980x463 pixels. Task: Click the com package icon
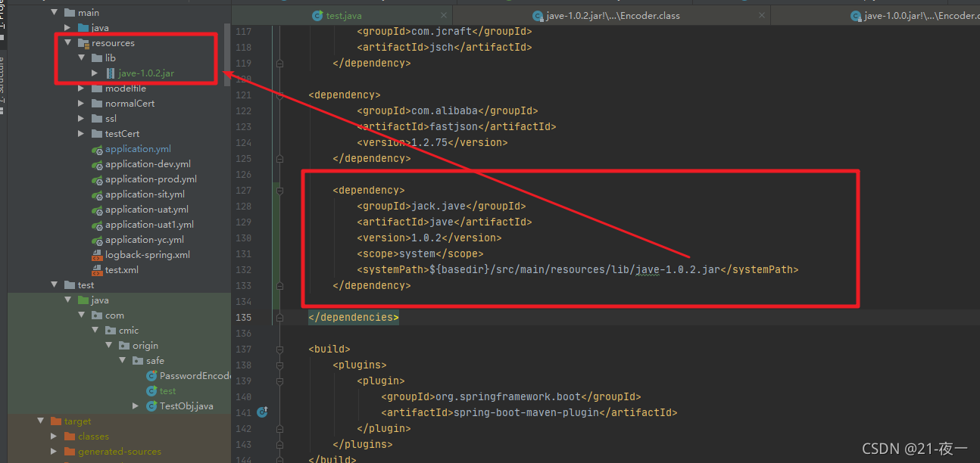click(97, 315)
